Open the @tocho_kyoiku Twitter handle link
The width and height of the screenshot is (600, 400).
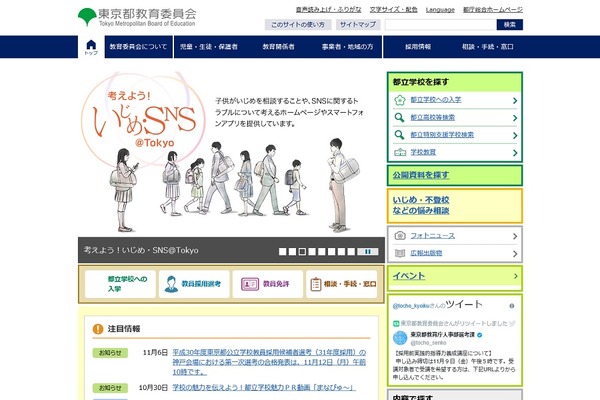411,306
